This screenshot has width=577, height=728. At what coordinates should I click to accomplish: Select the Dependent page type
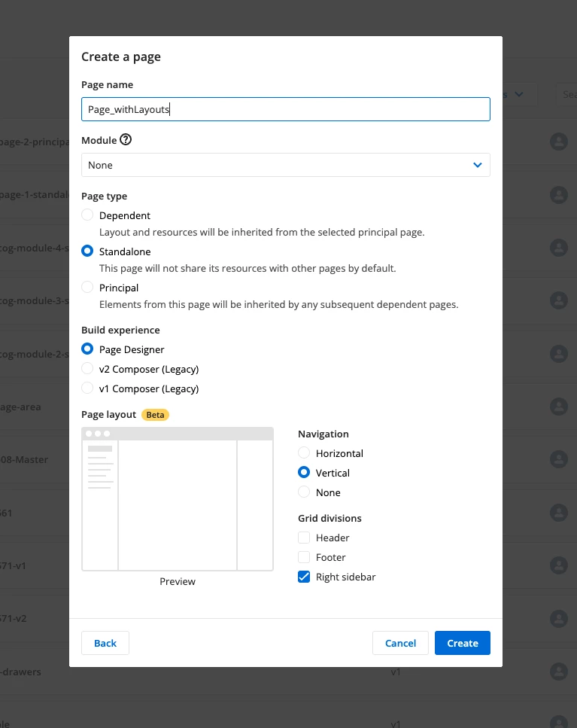[87, 215]
